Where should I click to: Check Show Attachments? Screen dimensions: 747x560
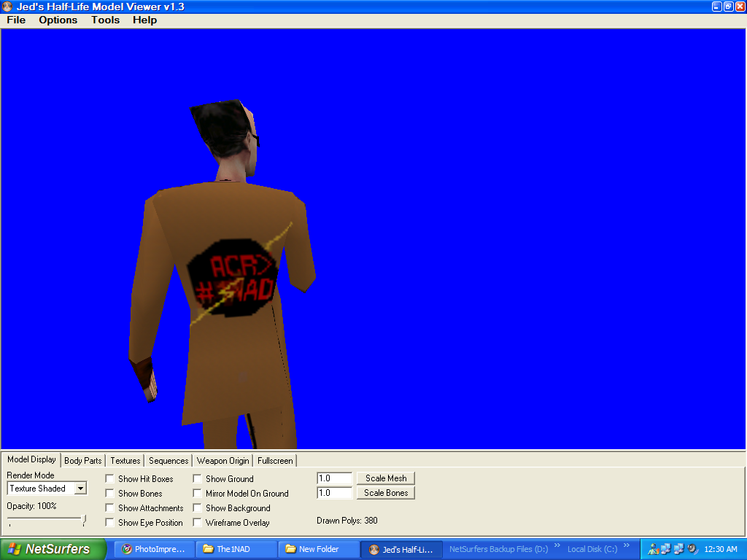(109, 508)
